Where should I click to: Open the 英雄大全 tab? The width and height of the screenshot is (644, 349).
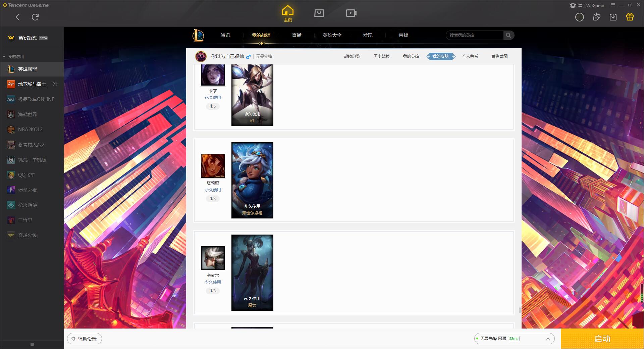(332, 35)
